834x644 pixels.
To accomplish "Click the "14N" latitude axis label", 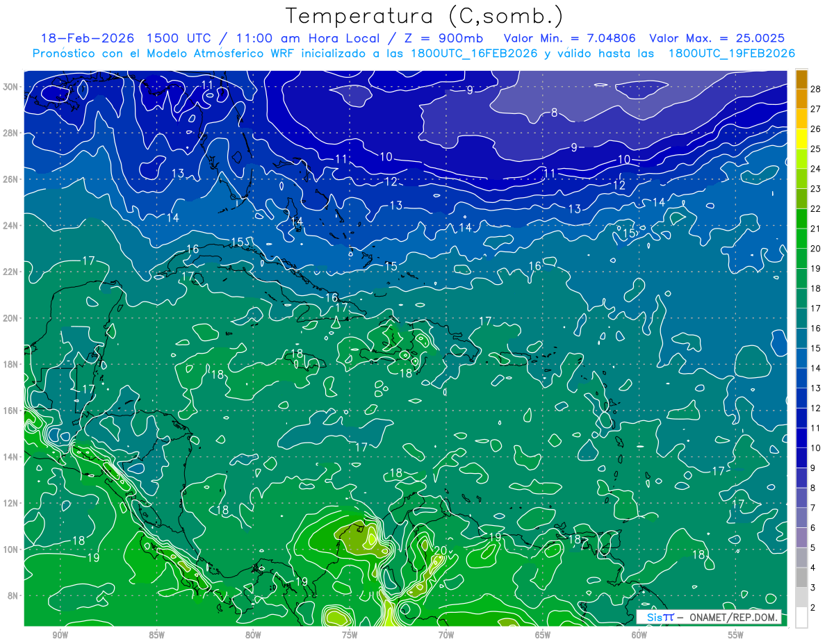I will (x=11, y=456).
